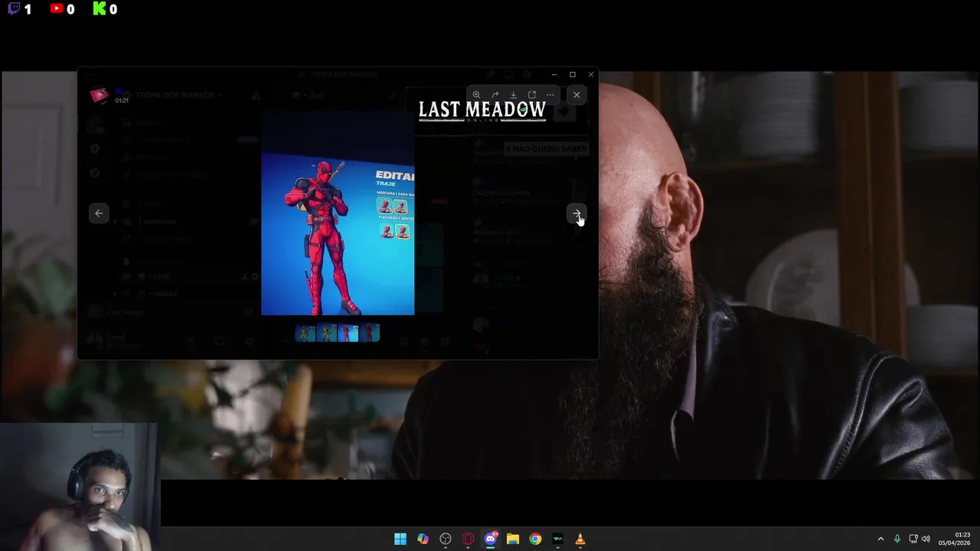The width and height of the screenshot is (980, 551).
Task: Open OBS Studio from the taskbar
Action: (446, 540)
